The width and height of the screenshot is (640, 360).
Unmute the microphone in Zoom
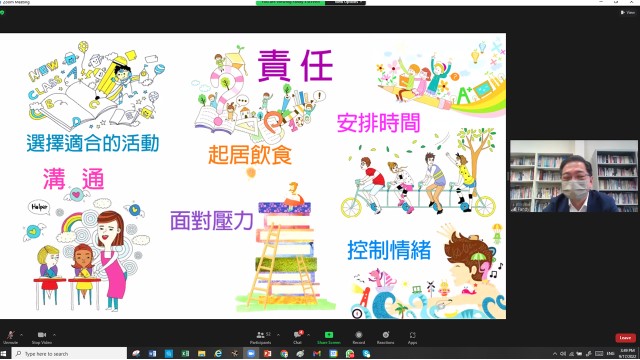pos(10,337)
